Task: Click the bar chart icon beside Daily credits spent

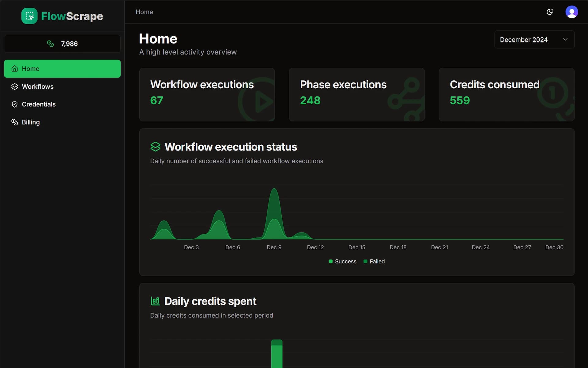Action: [155, 301]
